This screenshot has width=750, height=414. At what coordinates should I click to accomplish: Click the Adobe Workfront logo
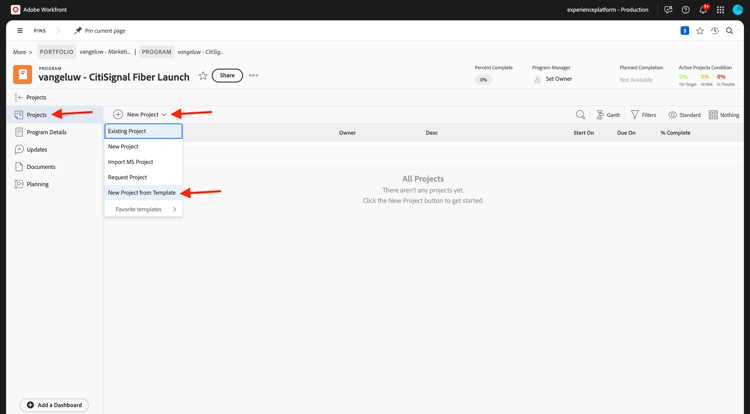[16, 10]
